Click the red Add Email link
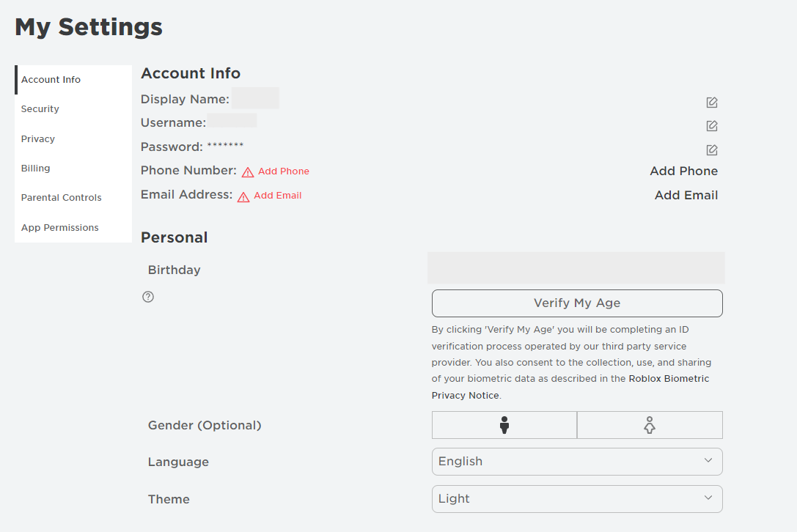 click(x=278, y=196)
